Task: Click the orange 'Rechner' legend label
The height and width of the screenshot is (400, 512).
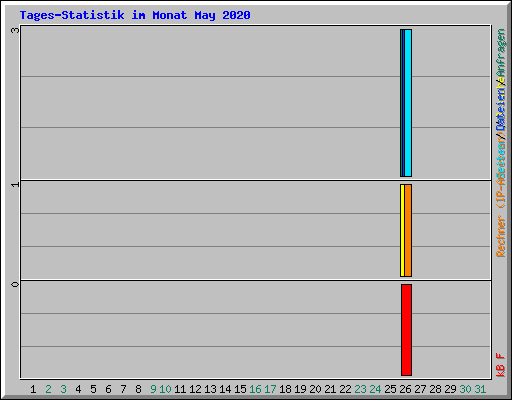Action: coord(501,236)
